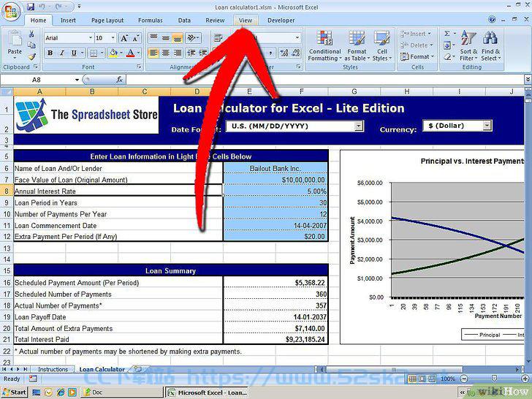Apply the red Font Color swatch
This screenshot has width=532, height=399.
point(130,53)
